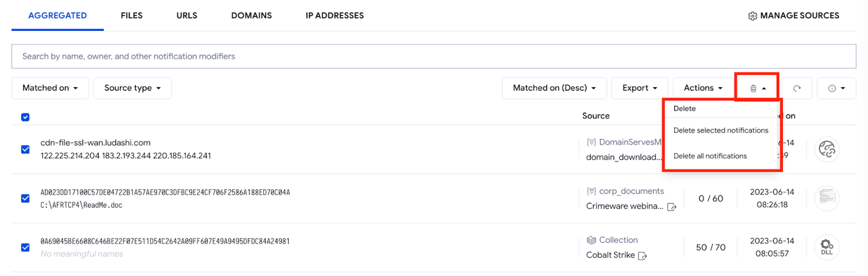Open the Actions dropdown button
The width and height of the screenshot is (868, 276).
tap(703, 88)
